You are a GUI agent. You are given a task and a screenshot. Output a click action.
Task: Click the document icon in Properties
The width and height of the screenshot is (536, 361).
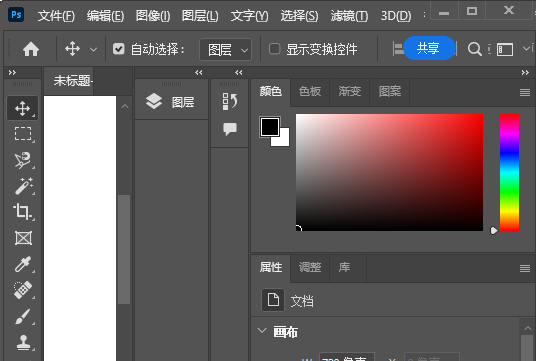pos(273,300)
